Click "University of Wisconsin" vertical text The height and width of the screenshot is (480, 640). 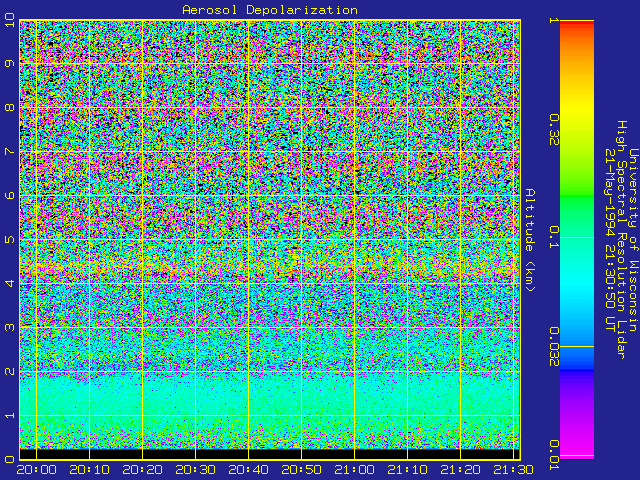(x=633, y=240)
